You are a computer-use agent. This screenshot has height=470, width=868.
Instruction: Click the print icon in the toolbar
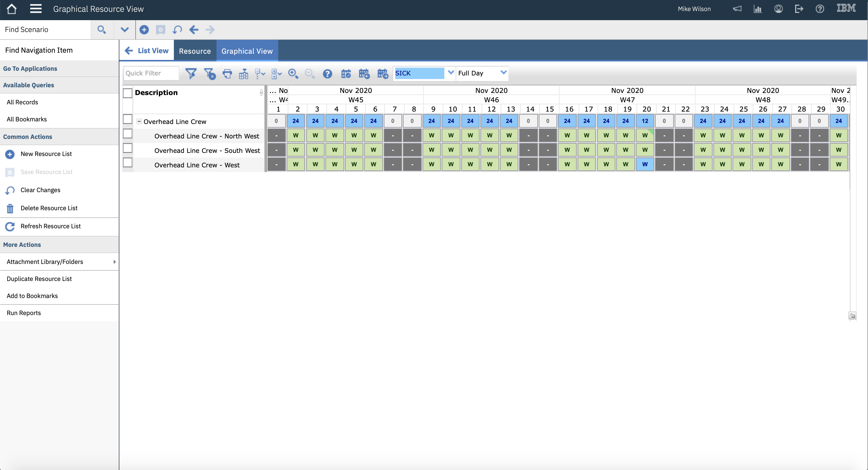[x=227, y=73]
